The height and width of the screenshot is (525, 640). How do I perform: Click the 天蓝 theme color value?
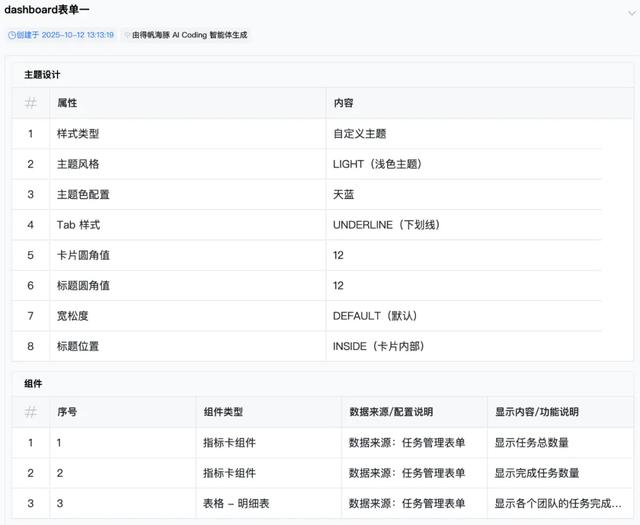click(x=343, y=194)
